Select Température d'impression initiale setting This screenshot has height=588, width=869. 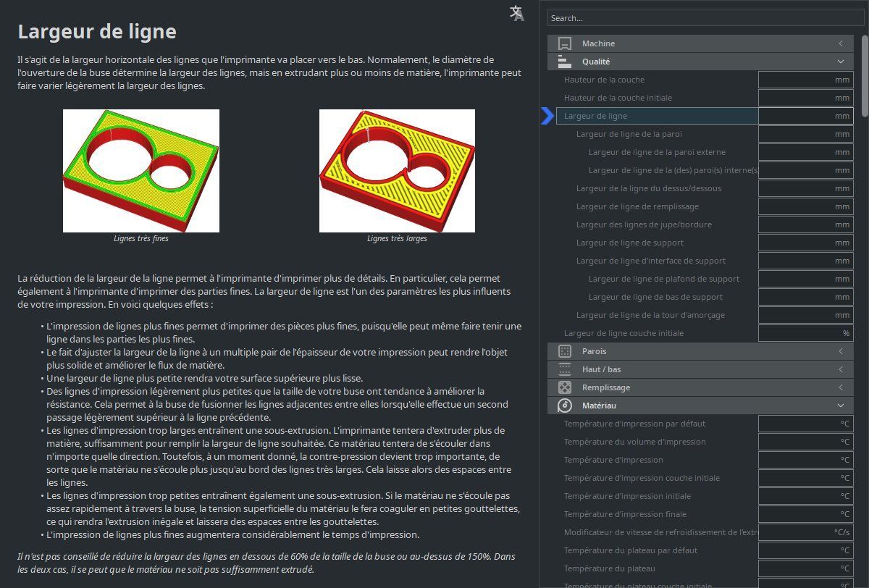(x=627, y=496)
